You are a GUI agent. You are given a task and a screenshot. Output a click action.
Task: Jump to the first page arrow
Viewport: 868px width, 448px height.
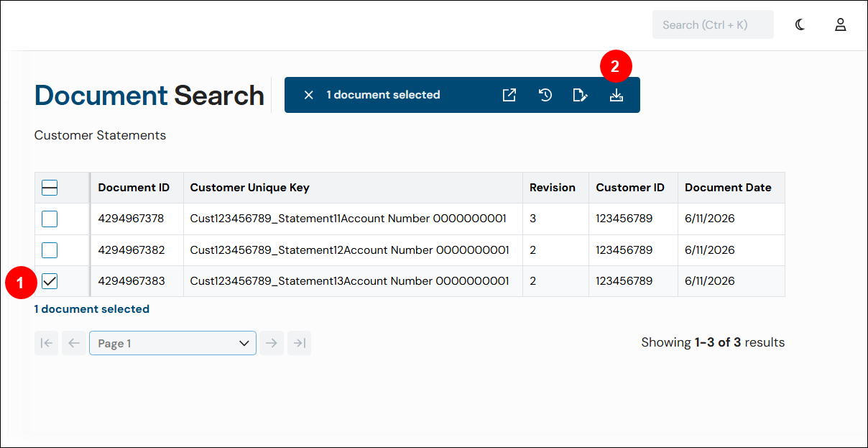(x=46, y=343)
